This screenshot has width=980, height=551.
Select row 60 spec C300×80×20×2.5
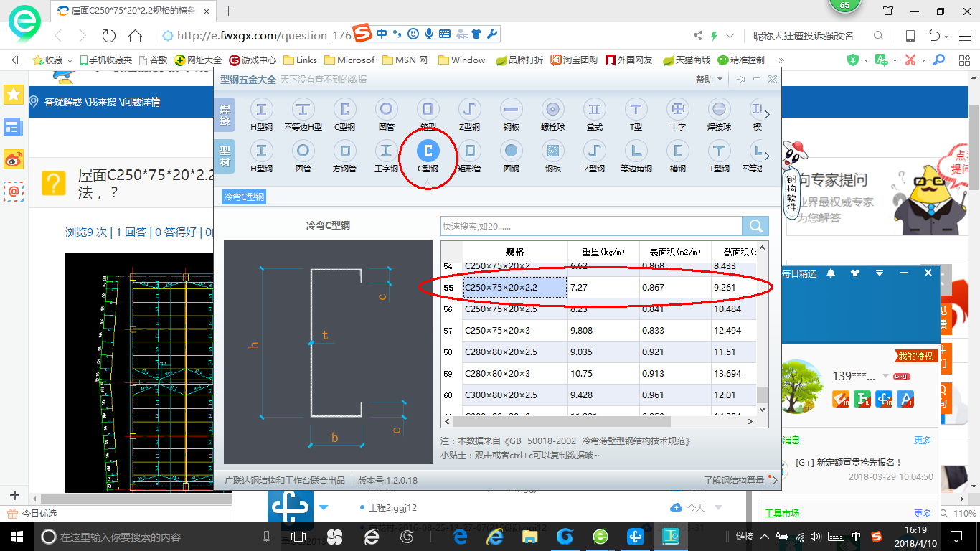coord(515,395)
